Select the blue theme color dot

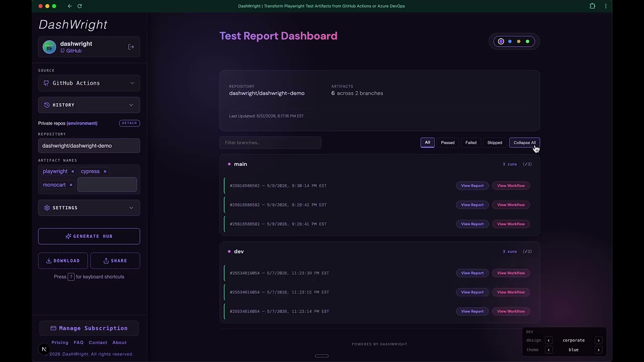[x=510, y=41]
